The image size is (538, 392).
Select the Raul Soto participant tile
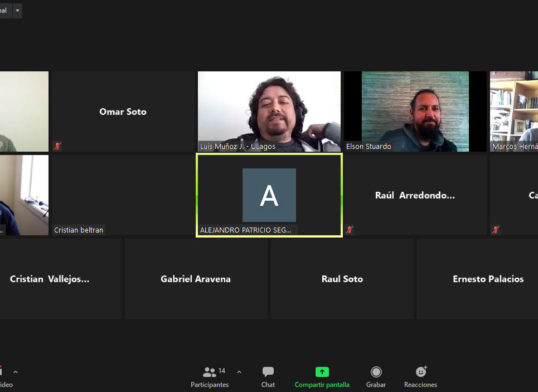[x=342, y=279]
